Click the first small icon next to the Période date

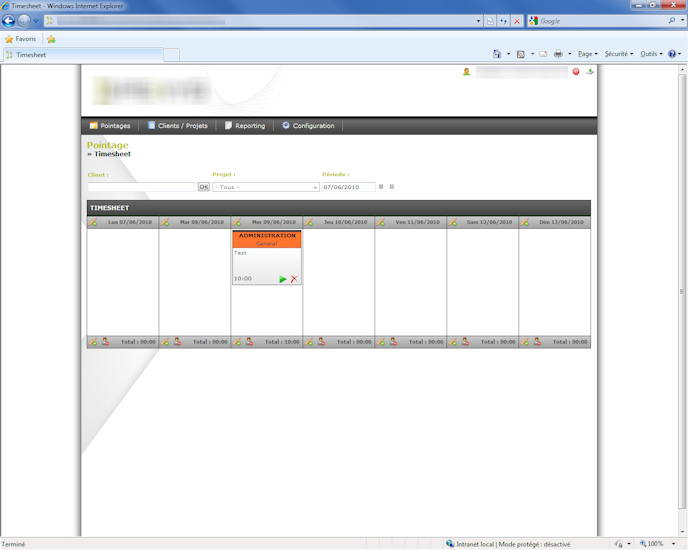(x=381, y=187)
